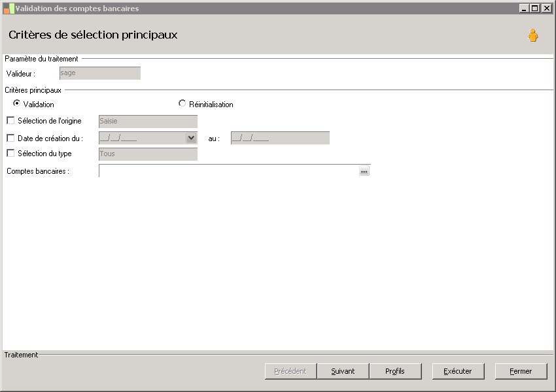Open the application icon in title bar

(9, 8)
